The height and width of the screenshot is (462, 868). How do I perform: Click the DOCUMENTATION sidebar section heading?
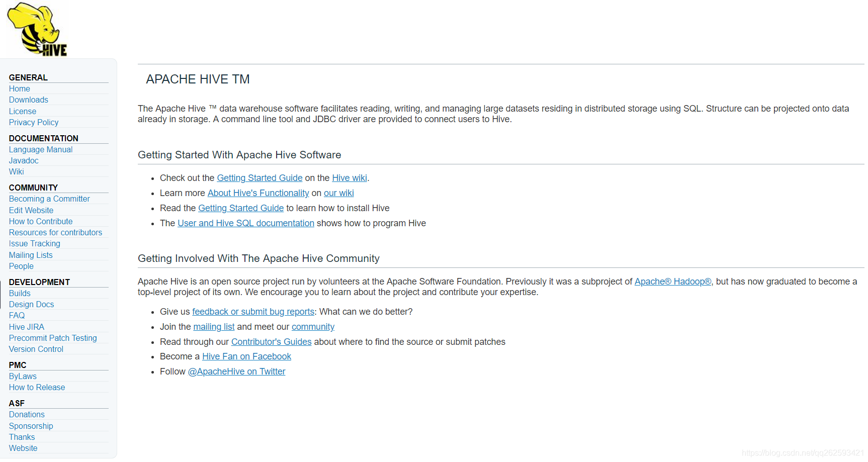click(x=44, y=138)
